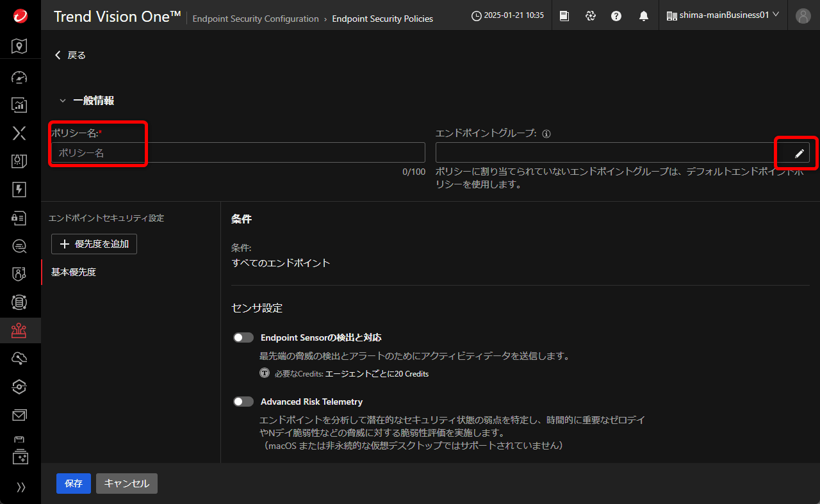Open the map pin navigation icon in sidebar
The width and height of the screenshot is (820, 504).
(20, 46)
